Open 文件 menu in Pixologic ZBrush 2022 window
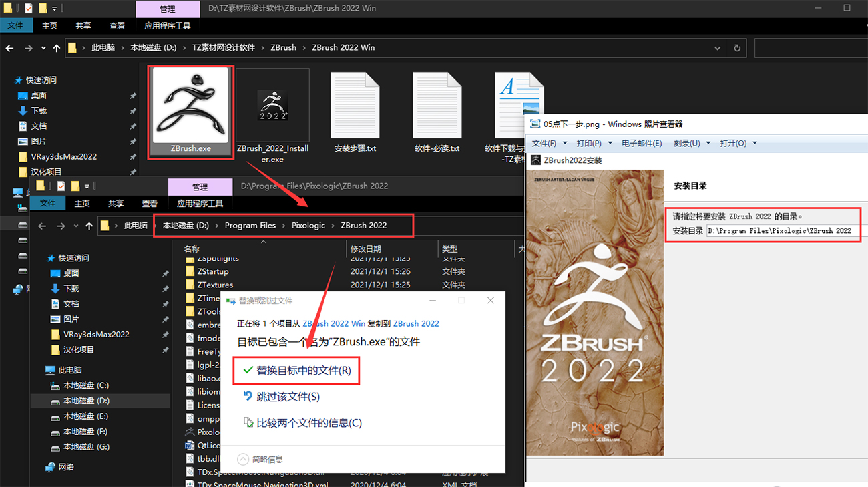Image resolution: width=868 pixels, height=487 pixels. pyautogui.click(x=47, y=204)
